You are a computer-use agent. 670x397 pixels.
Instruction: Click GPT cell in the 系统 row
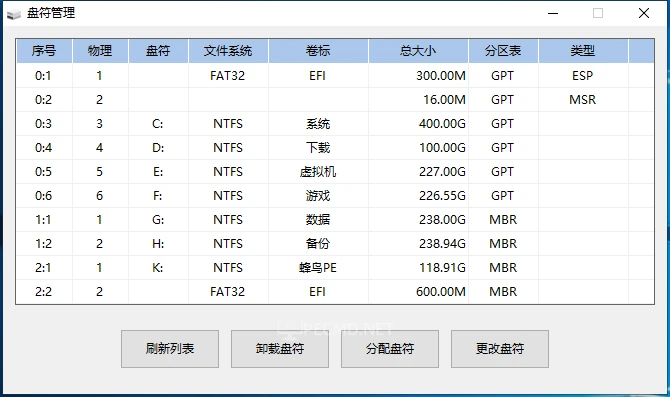(502, 124)
